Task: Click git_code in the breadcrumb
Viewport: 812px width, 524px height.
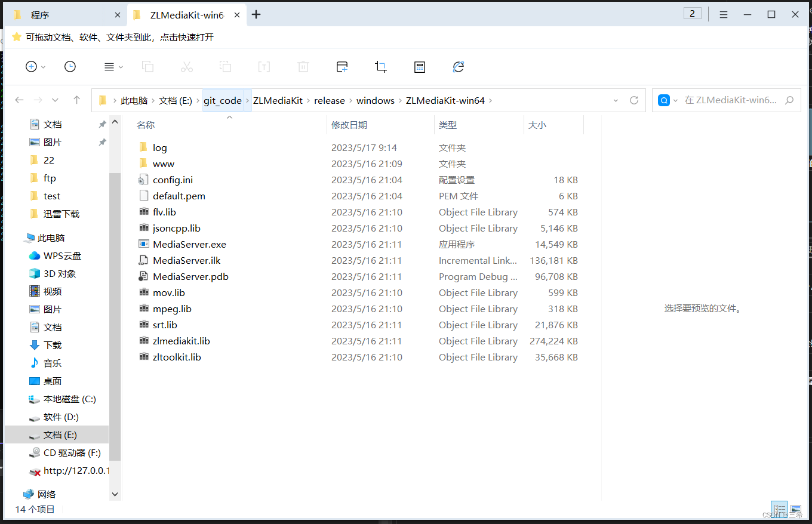Action: (x=223, y=100)
